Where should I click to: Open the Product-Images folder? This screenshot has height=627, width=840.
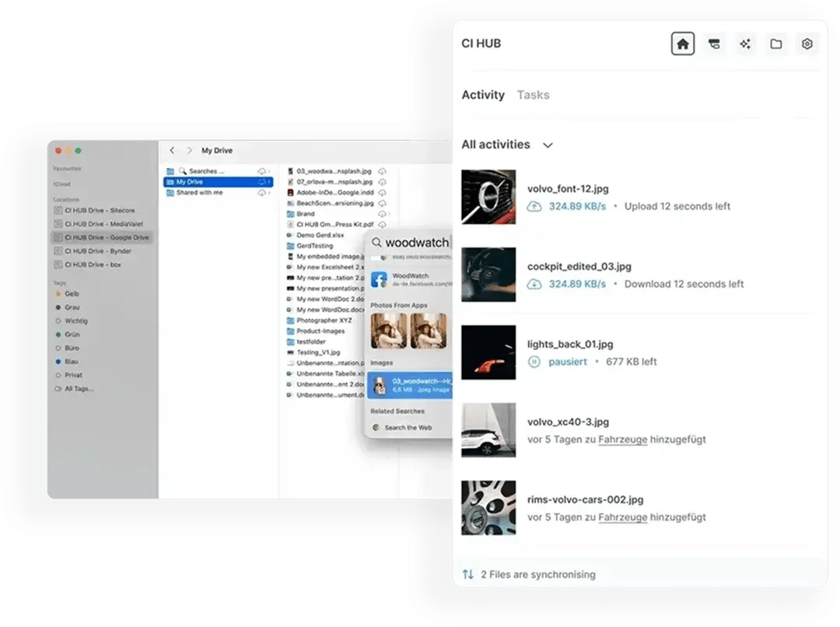[316, 331]
